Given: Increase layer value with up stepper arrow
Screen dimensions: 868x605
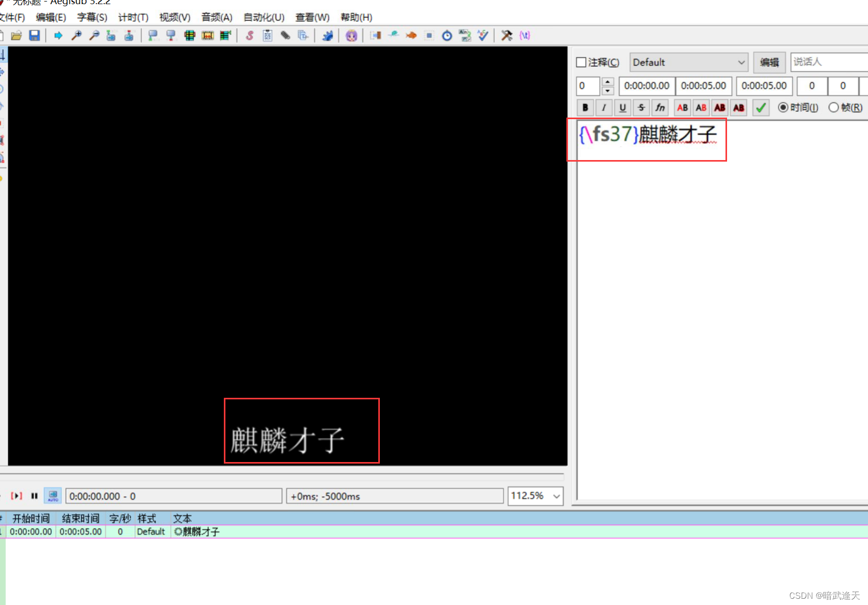Looking at the screenshot, I should [607, 82].
